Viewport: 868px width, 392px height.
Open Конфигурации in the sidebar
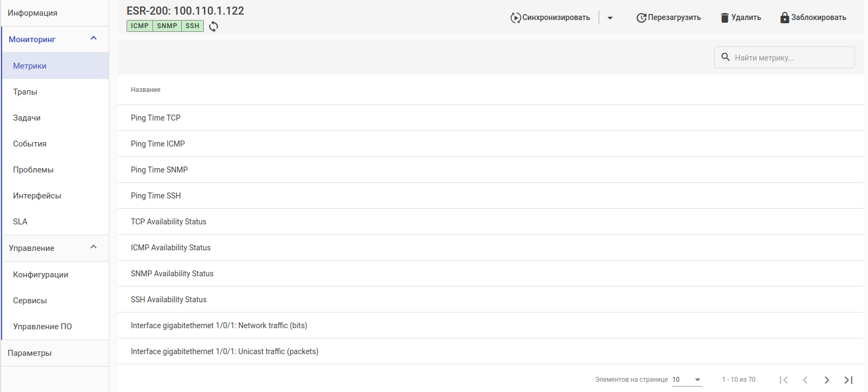[x=41, y=275]
